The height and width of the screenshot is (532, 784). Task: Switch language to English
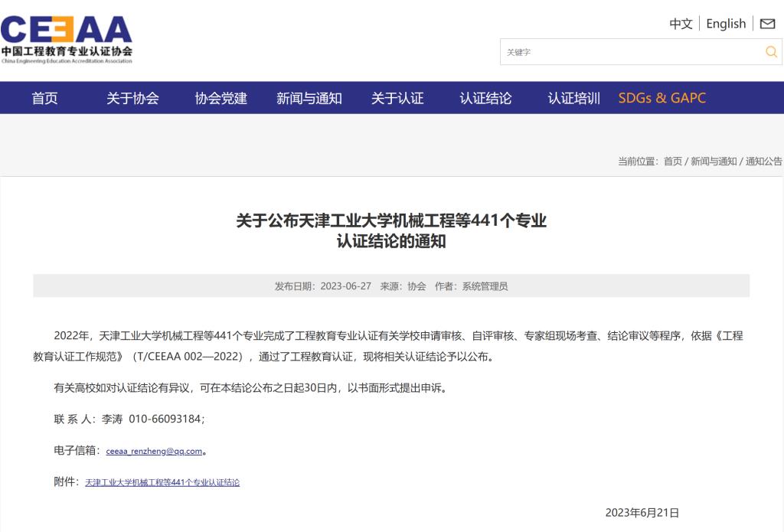click(x=726, y=24)
